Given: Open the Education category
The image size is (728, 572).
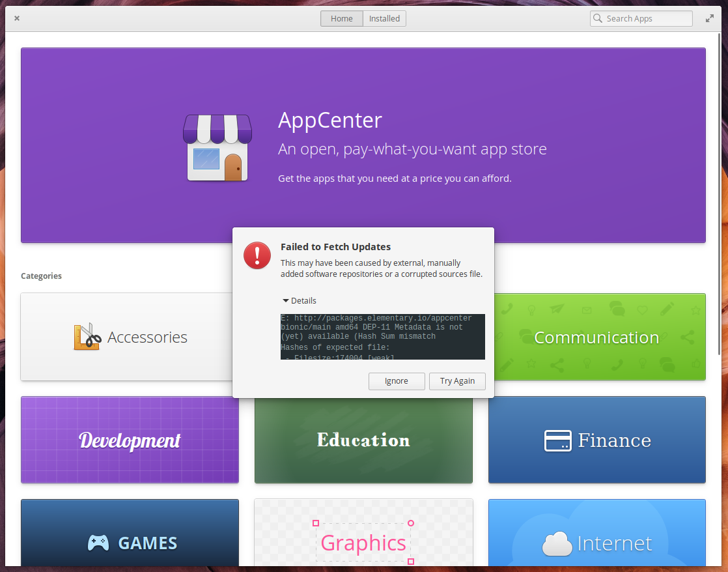Looking at the screenshot, I should point(363,440).
